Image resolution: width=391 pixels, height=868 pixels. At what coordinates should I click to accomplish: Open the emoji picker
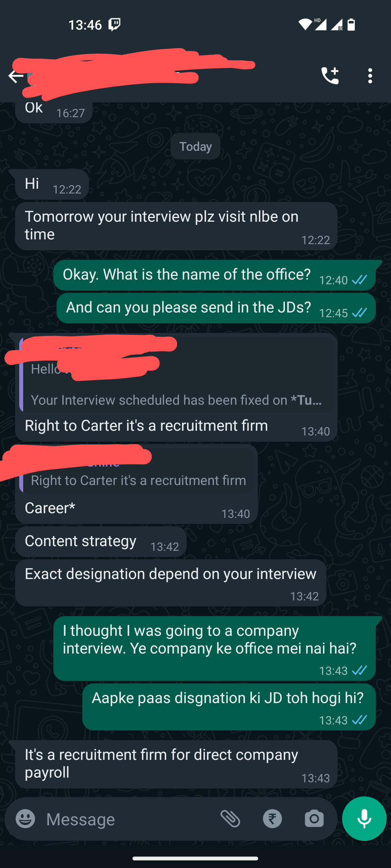pos(25,819)
